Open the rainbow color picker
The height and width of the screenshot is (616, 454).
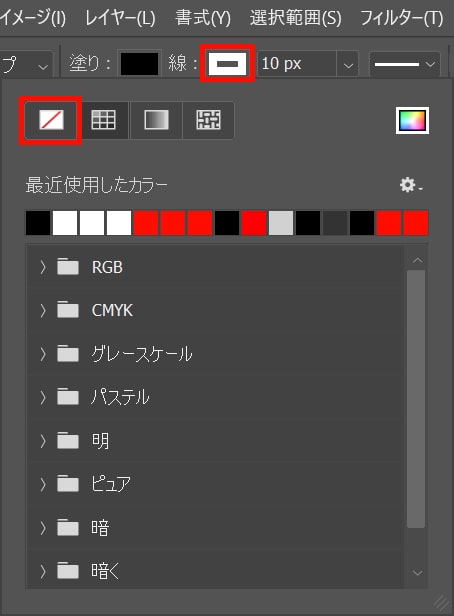point(412,120)
